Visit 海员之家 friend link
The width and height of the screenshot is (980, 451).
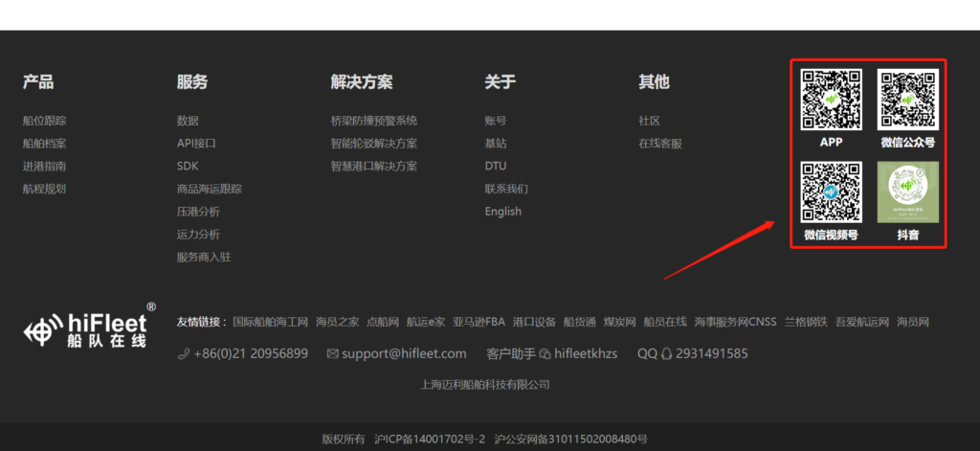click(338, 322)
